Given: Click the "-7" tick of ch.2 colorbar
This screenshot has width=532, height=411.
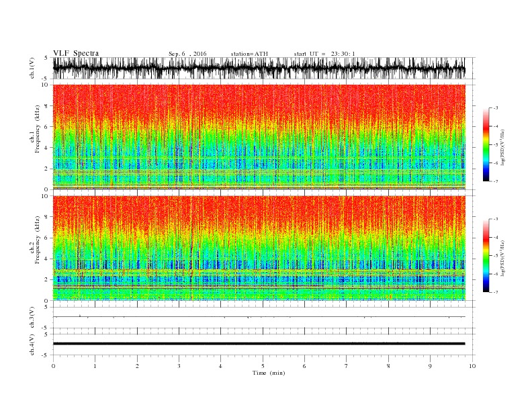Looking at the screenshot, I should pyautogui.click(x=495, y=292).
